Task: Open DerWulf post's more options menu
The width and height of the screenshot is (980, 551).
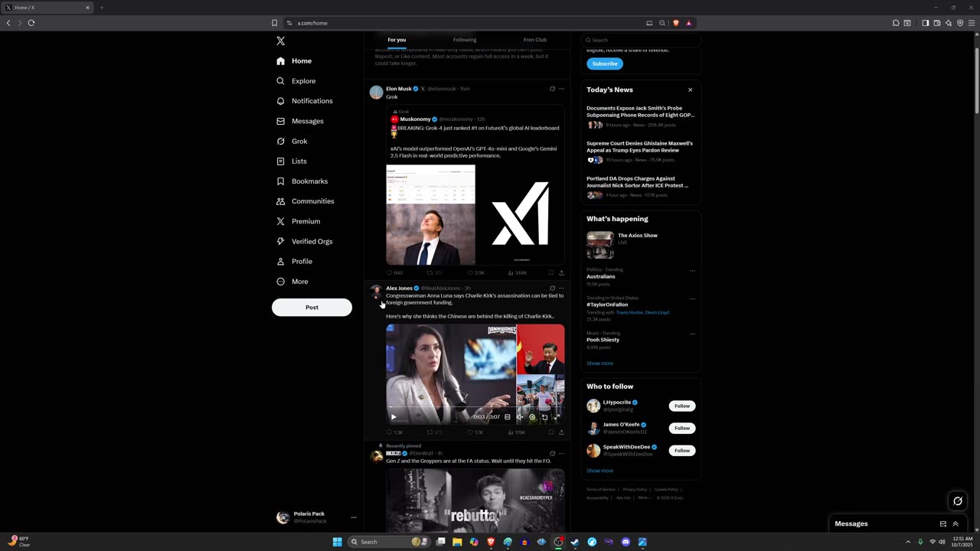Action: click(x=561, y=453)
